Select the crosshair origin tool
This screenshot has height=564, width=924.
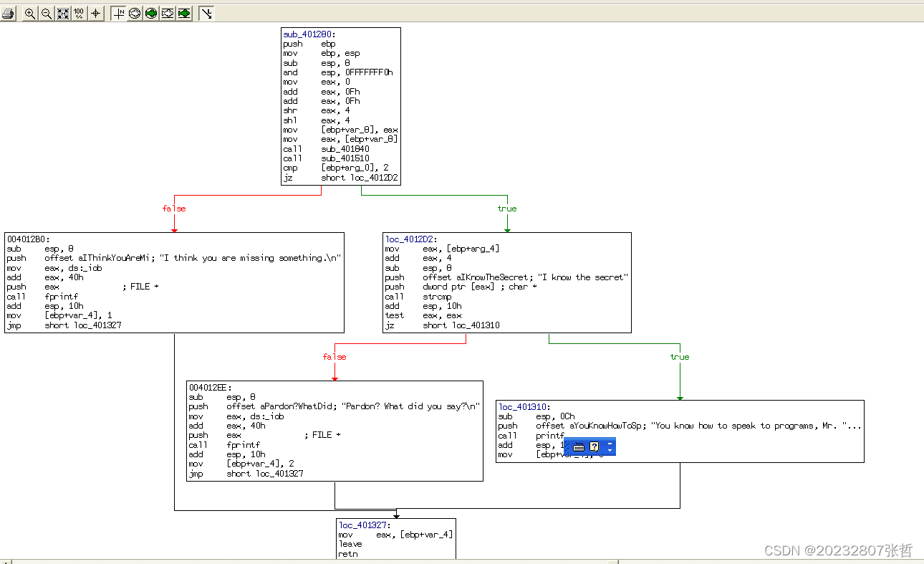pyautogui.click(x=96, y=14)
